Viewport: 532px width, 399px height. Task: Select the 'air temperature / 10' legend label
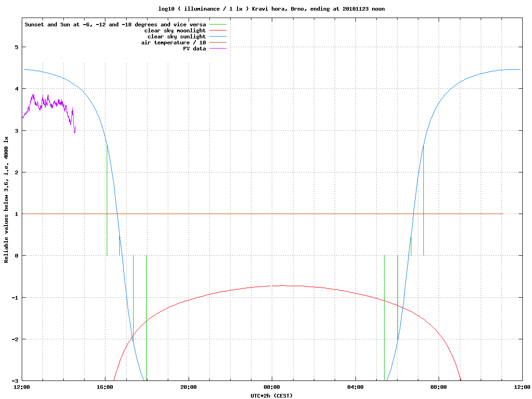click(x=173, y=43)
